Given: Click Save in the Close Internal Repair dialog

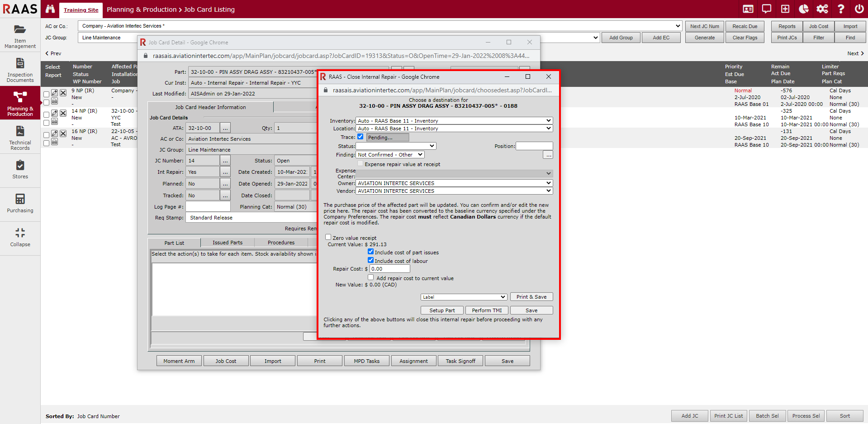Looking at the screenshot, I should [531, 310].
